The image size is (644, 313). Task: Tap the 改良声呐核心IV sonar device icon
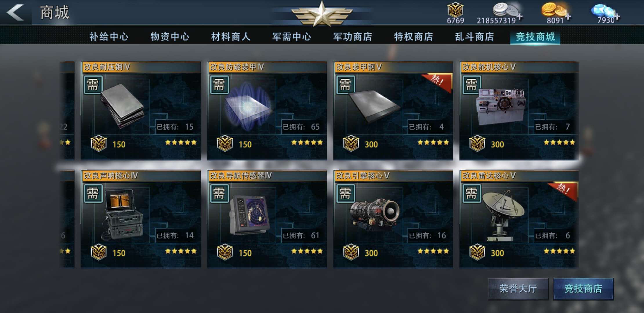(122, 214)
